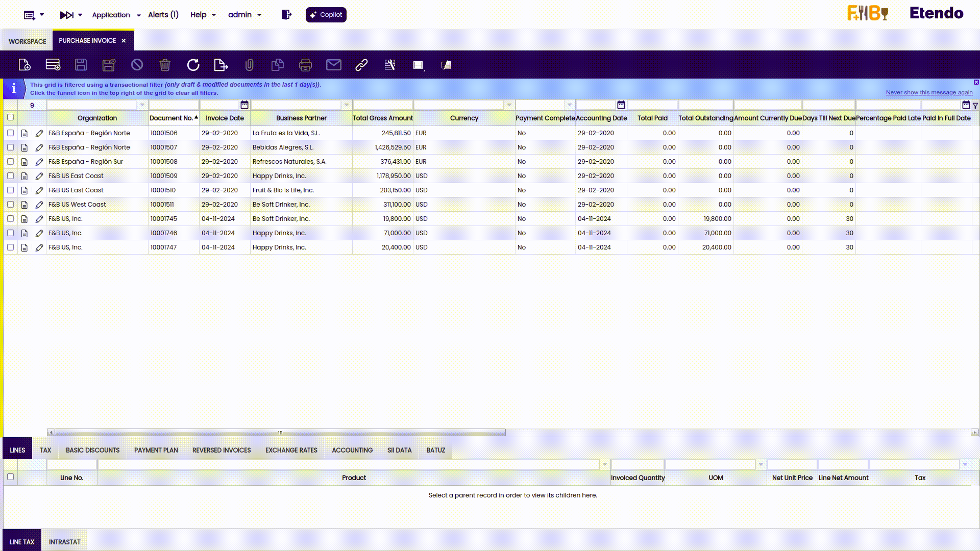Image resolution: width=980 pixels, height=551 pixels.
Task: Open the Intrastat subtab
Action: pos(65,542)
